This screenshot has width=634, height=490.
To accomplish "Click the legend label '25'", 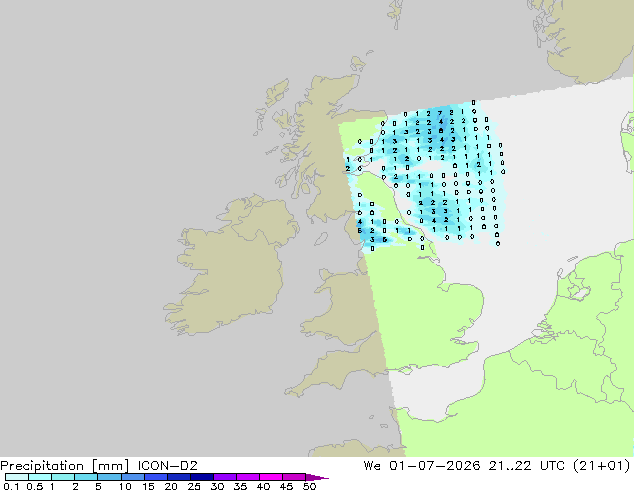I will coord(194,486).
